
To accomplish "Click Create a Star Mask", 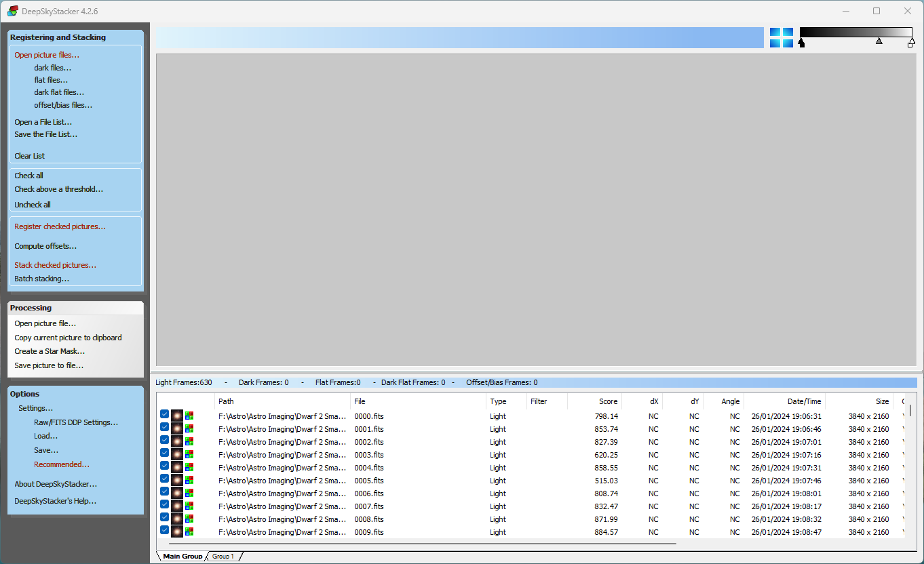I will 50,351.
